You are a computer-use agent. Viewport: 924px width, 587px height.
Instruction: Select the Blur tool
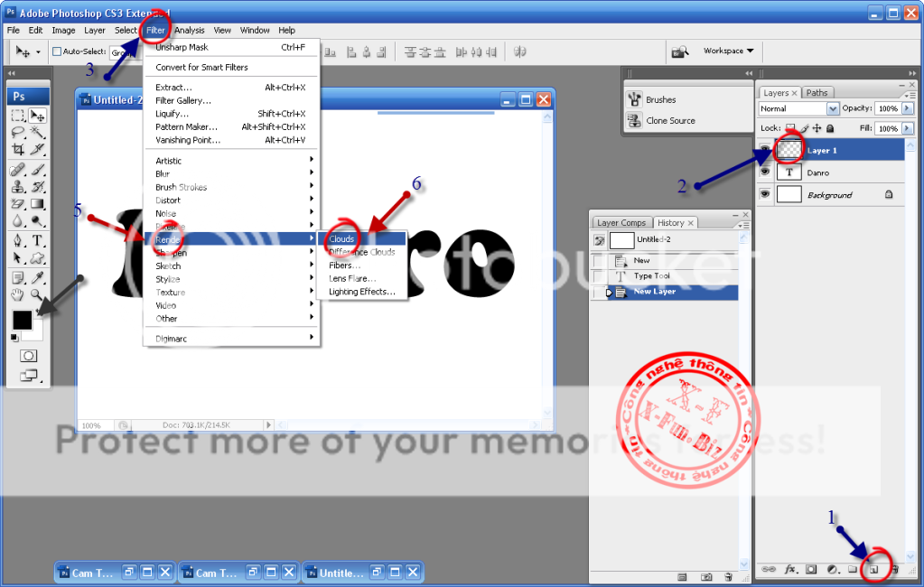click(18, 221)
